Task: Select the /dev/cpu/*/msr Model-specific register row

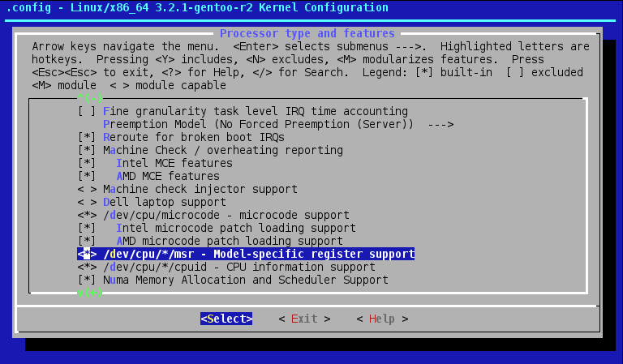Action: (x=246, y=254)
